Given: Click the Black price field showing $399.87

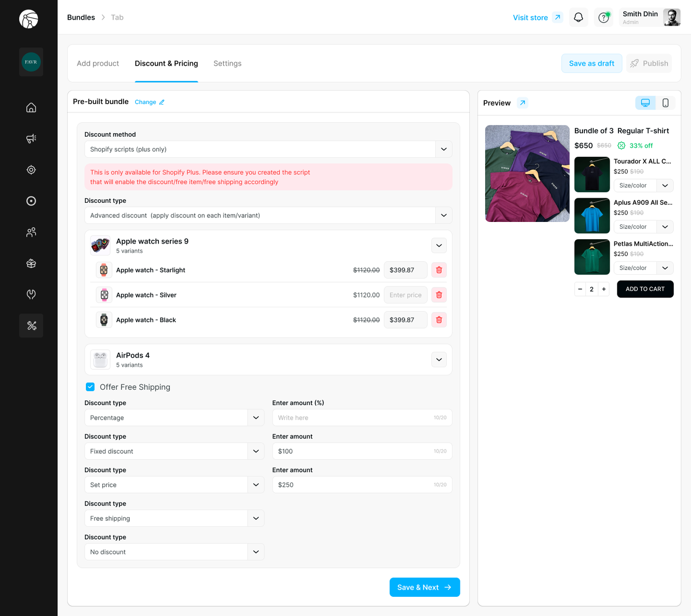Looking at the screenshot, I should (x=406, y=320).
